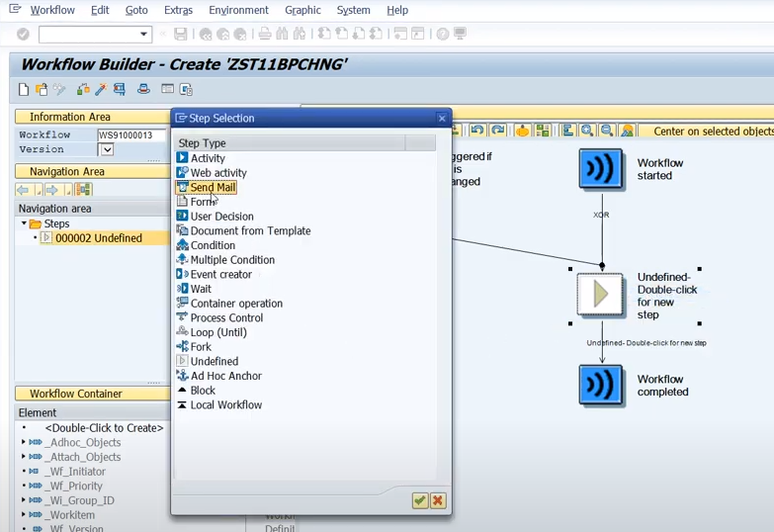Click the transaction command field
The image size is (774, 532).
pyautogui.click(x=89, y=34)
